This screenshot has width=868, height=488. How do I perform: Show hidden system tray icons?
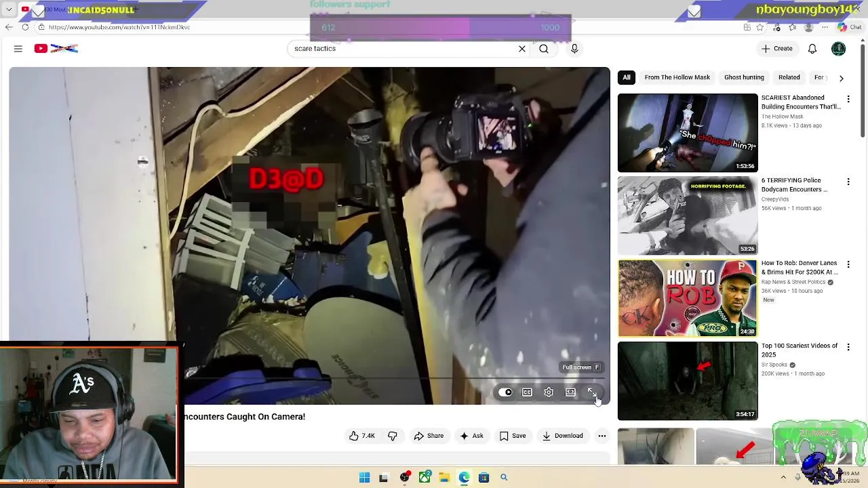click(x=783, y=477)
